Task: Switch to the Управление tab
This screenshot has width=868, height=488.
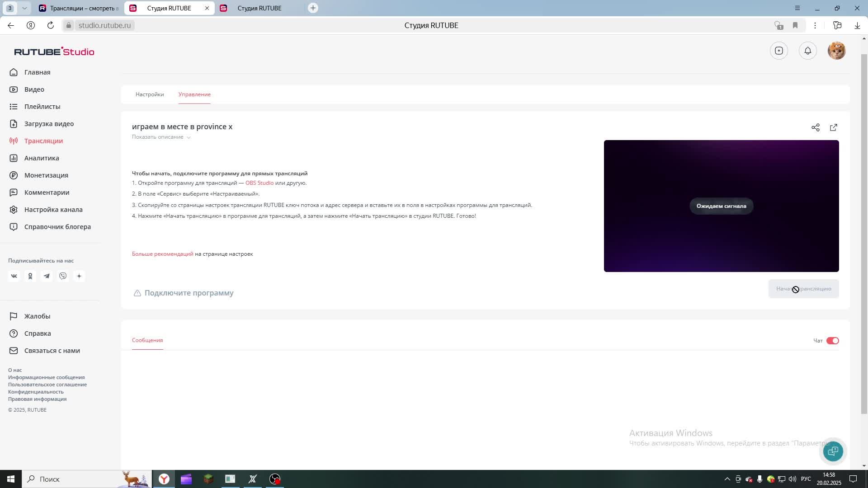Action: coord(194,94)
